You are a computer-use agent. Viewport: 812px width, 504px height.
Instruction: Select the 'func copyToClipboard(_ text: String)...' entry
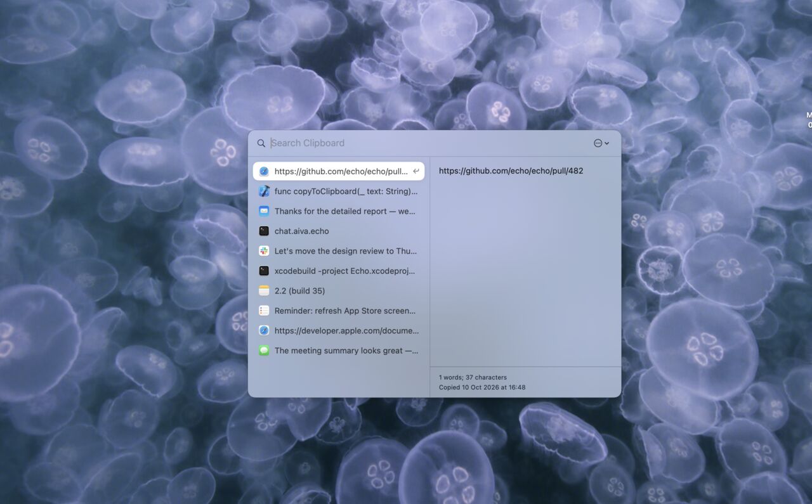coord(339,191)
